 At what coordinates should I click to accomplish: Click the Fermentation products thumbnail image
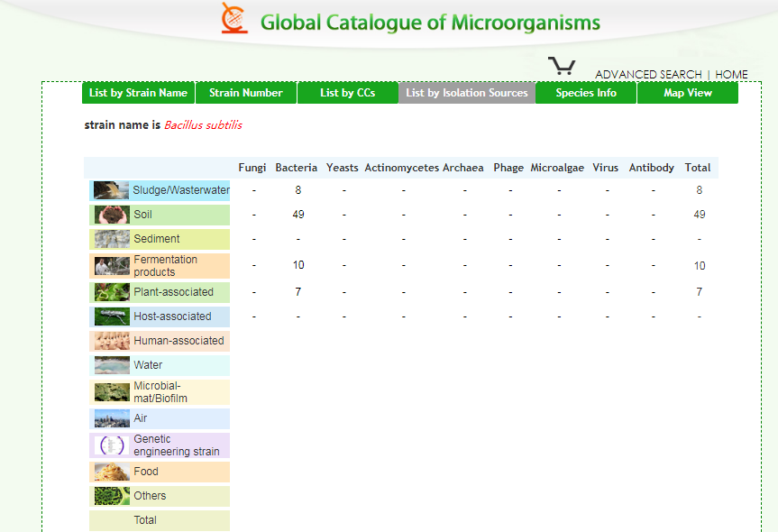[112, 266]
